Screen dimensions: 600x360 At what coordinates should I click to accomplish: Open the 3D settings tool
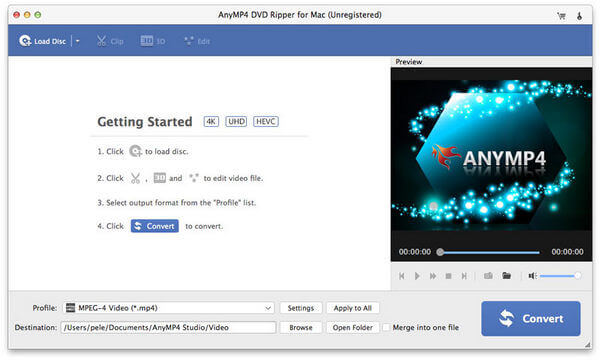pyautogui.click(x=153, y=41)
